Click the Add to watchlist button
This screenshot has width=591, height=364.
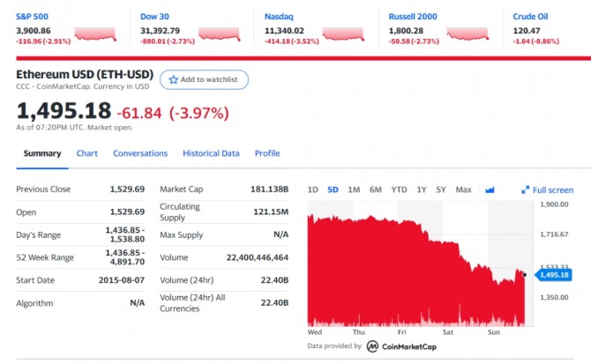click(x=204, y=79)
